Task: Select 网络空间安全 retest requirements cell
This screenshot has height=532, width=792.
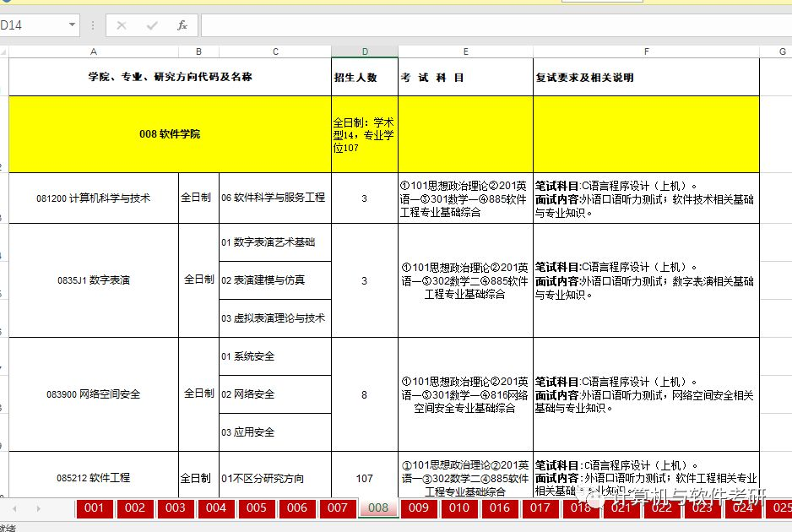Action: 646,394
